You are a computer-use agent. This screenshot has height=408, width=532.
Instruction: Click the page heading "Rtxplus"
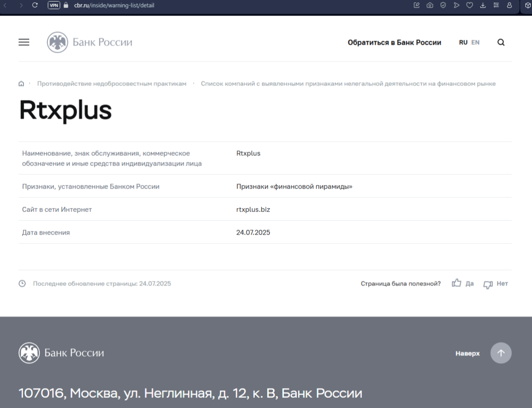[65, 111]
